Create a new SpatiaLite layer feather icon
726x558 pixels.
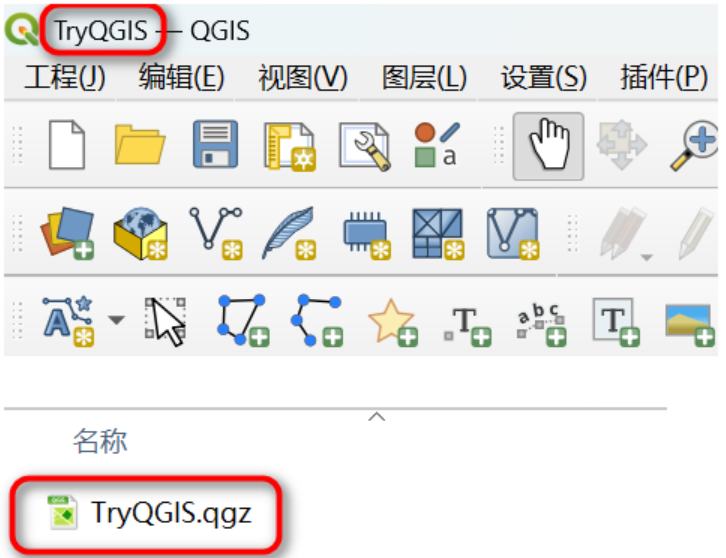(x=289, y=233)
